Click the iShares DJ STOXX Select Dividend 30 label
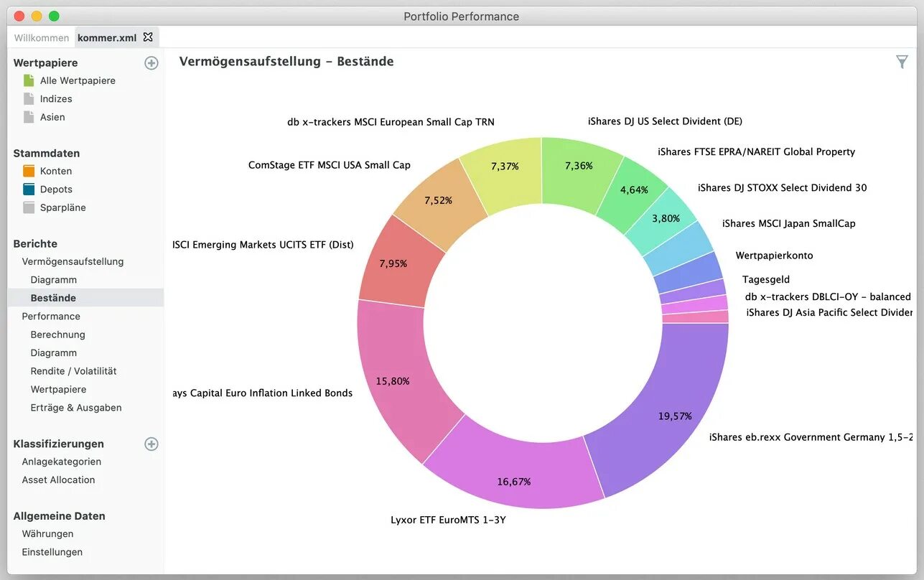The width and height of the screenshot is (924, 580). (x=783, y=187)
